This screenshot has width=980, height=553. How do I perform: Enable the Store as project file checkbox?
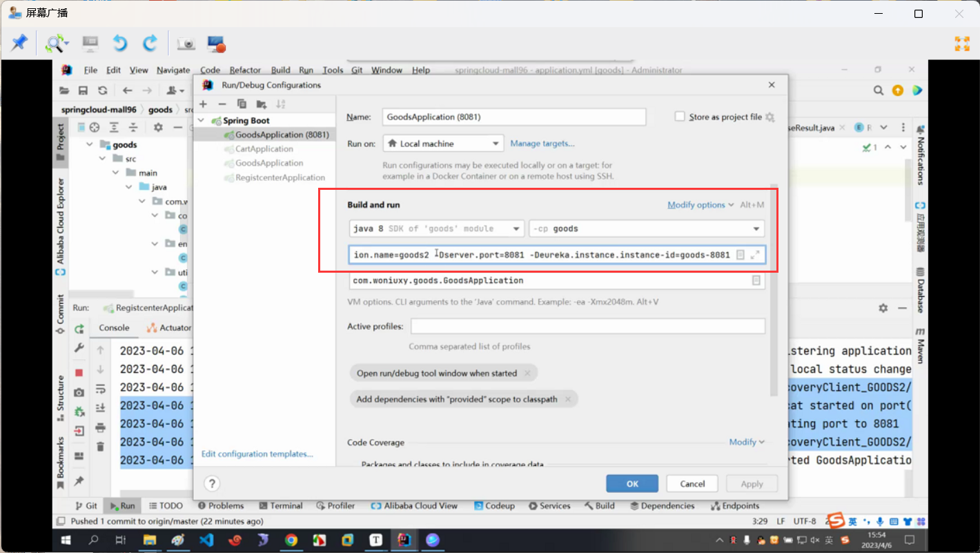click(680, 117)
